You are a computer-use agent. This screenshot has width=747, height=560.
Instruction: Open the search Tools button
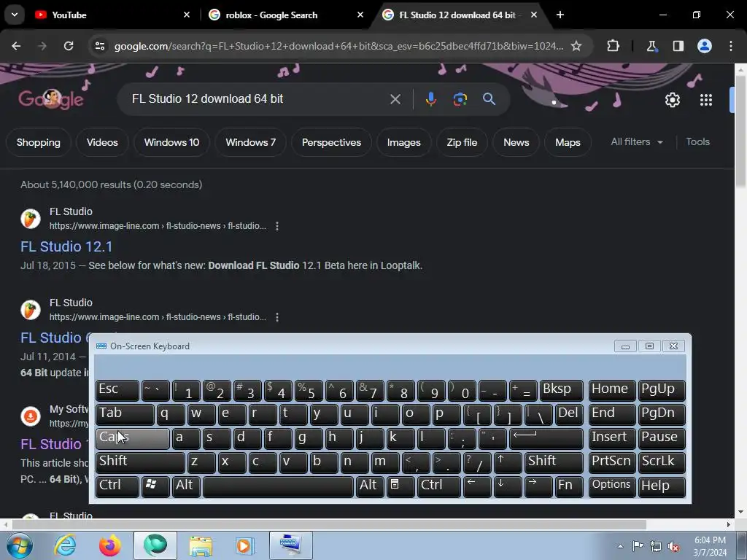(697, 142)
